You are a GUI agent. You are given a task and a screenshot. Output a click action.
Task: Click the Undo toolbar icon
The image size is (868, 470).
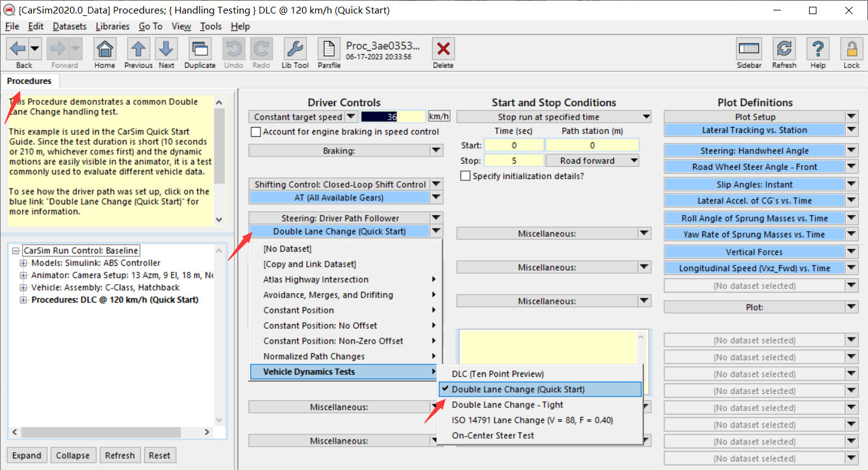coord(233,49)
